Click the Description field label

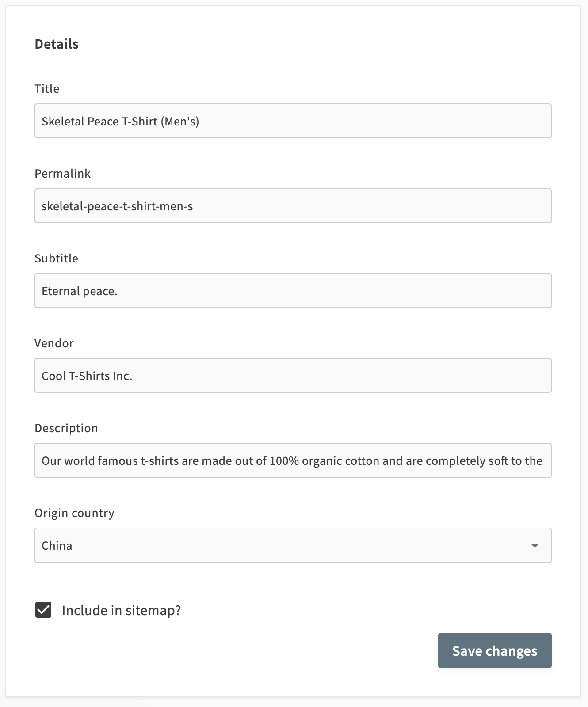(66, 428)
